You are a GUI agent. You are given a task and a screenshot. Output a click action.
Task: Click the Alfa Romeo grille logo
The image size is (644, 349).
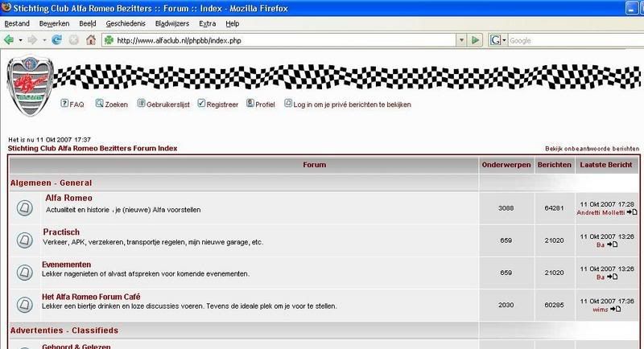pos(31,86)
